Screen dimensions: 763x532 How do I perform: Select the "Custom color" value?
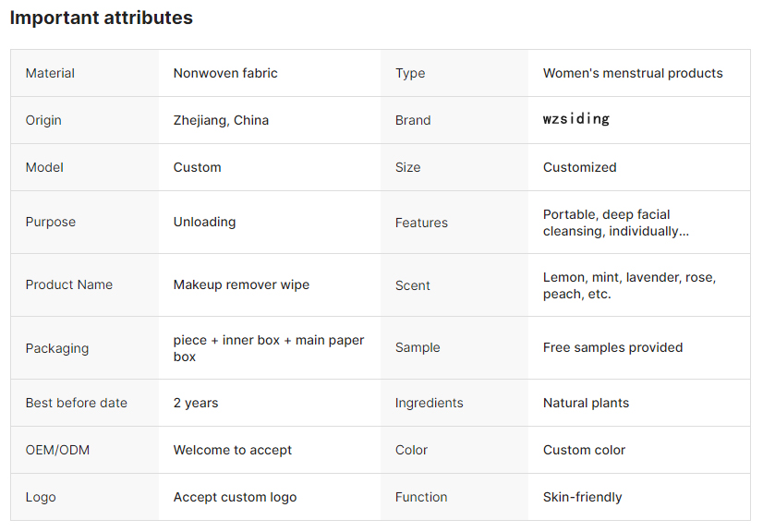pos(584,450)
